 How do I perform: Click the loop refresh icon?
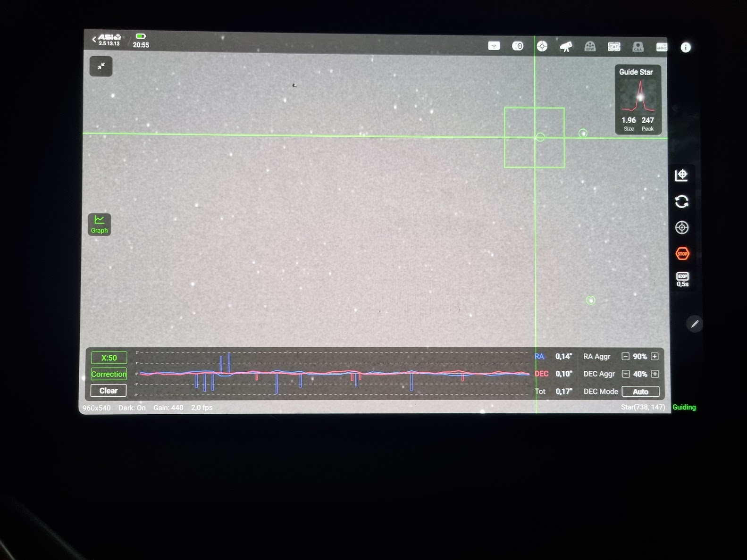pos(681,201)
